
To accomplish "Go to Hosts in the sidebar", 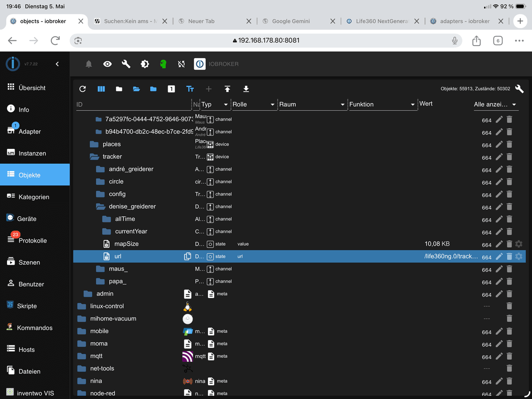I will (x=35, y=349).
